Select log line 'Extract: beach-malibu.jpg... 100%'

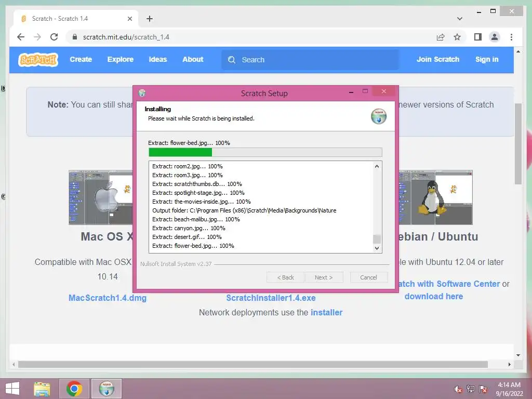(196, 219)
